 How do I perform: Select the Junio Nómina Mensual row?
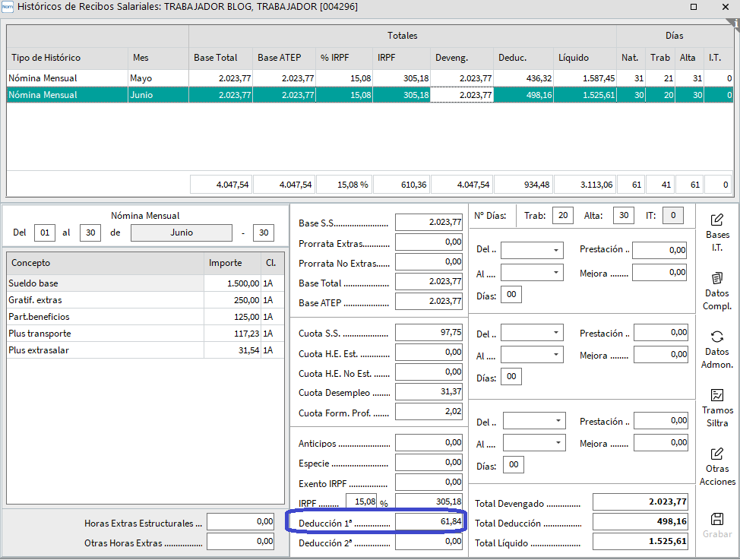[x=370, y=95]
